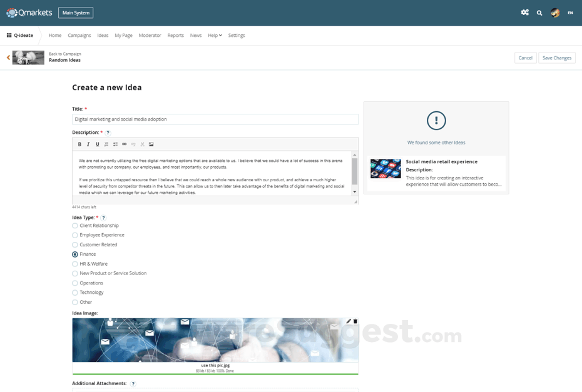Open the EN language selector
The height and width of the screenshot is (392, 582).
tap(570, 13)
